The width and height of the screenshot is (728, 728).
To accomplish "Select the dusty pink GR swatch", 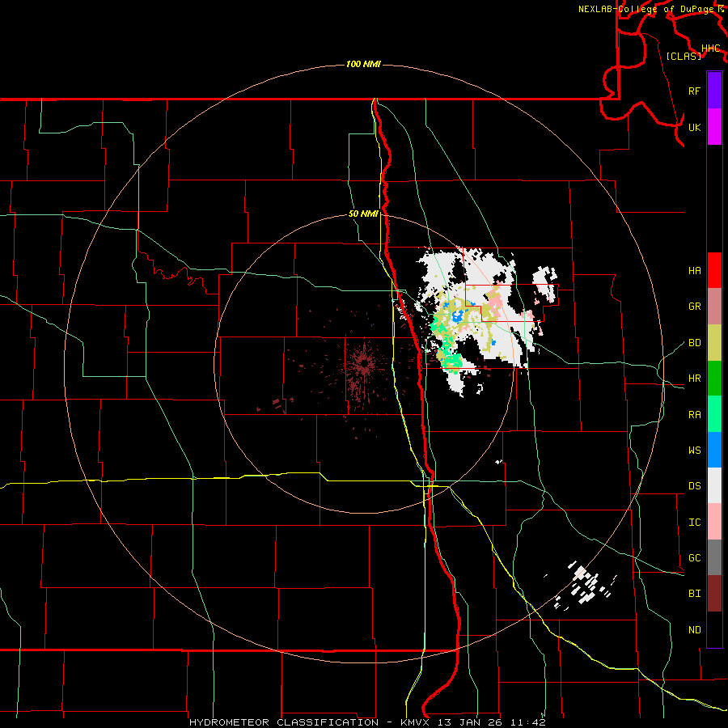I will click(x=714, y=307).
